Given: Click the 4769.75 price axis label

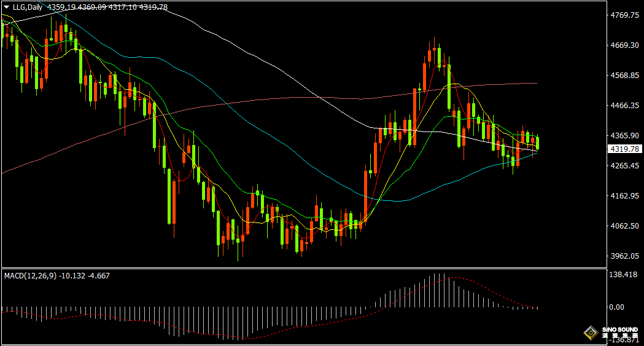Looking at the screenshot, I should [x=625, y=15].
